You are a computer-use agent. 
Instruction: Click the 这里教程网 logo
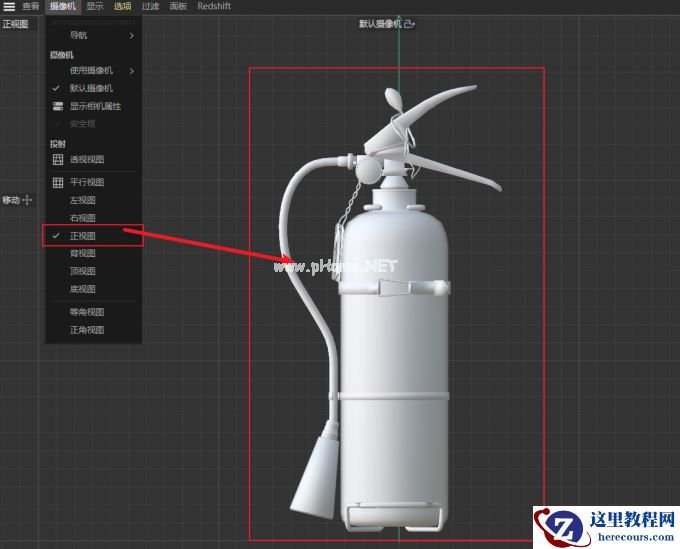[606, 526]
